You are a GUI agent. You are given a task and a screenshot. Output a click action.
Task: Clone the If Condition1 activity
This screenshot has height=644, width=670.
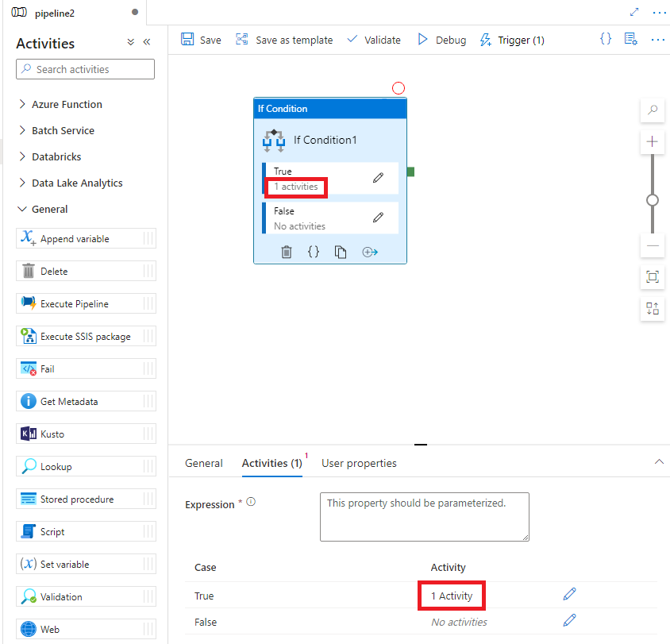click(341, 253)
